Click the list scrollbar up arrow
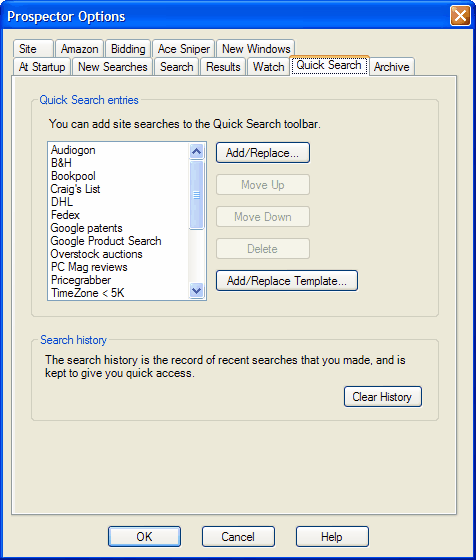The image size is (476, 560). (196, 151)
